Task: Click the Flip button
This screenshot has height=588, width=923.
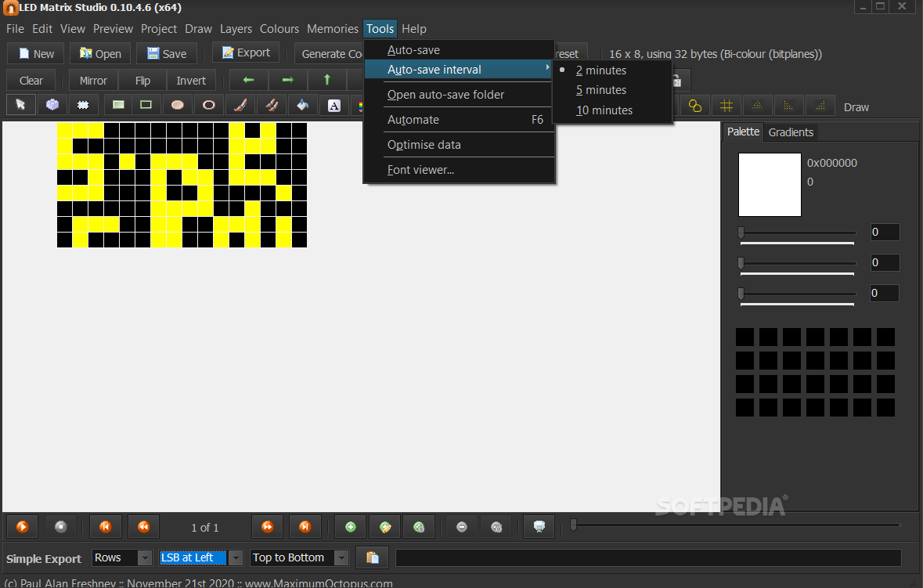Action: pos(142,81)
